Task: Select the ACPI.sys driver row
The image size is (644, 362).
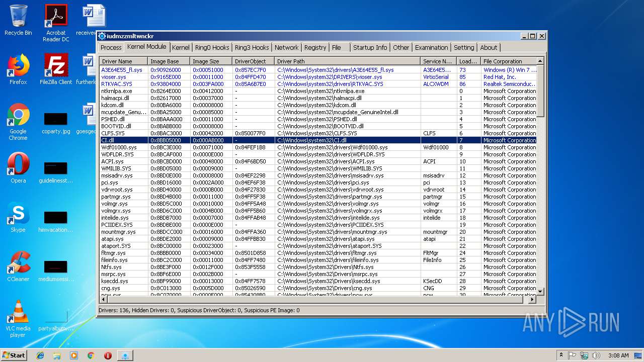Action: [318, 161]
